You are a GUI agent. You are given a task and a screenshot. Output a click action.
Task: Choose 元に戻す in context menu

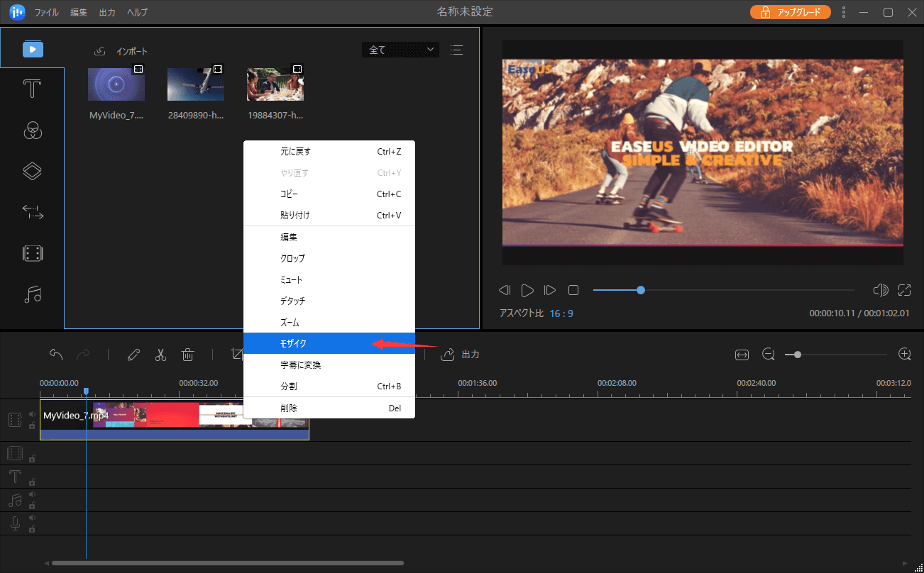[x=329, y=152]
